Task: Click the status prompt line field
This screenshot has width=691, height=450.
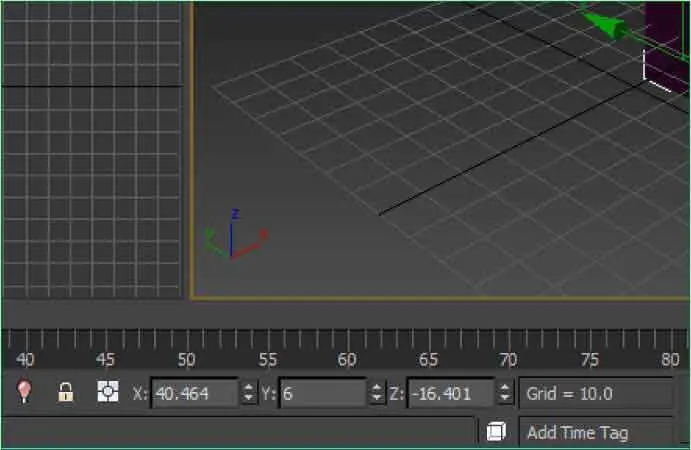Action: (238, 431)
